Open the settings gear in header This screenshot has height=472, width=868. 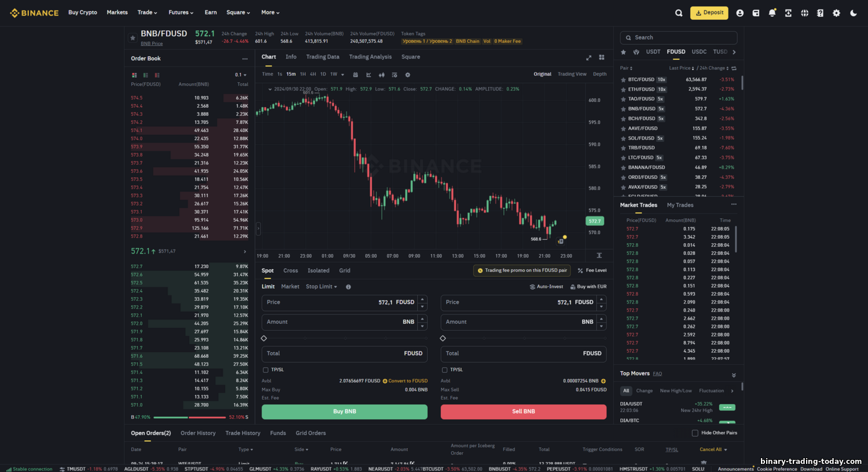[836, 13]
